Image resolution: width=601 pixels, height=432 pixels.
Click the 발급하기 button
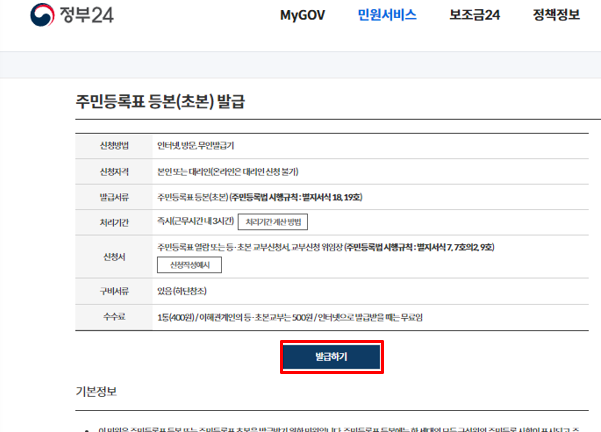pyautogui.click(x=332, y=357)
